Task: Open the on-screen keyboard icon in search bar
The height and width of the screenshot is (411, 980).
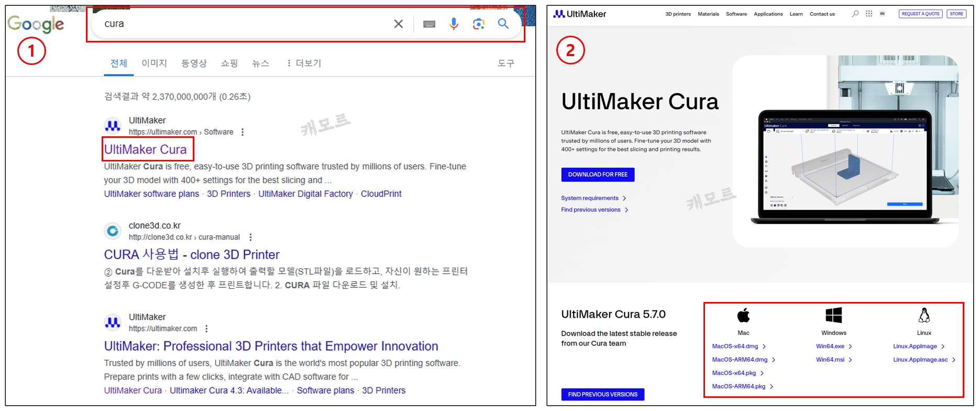Action: 429,24
